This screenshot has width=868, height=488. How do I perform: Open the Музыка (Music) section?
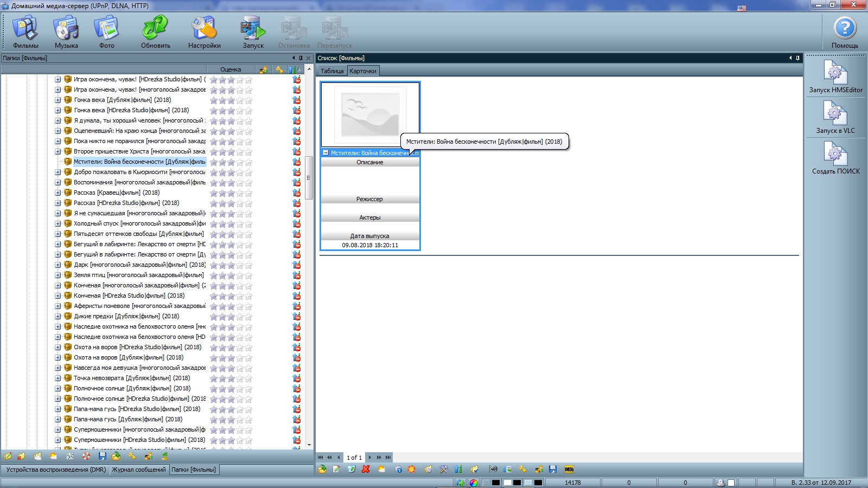[66, 31]
